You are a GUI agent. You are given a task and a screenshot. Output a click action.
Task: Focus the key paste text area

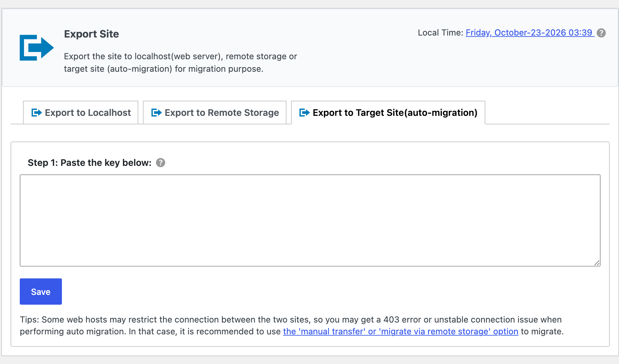[310, 221]
